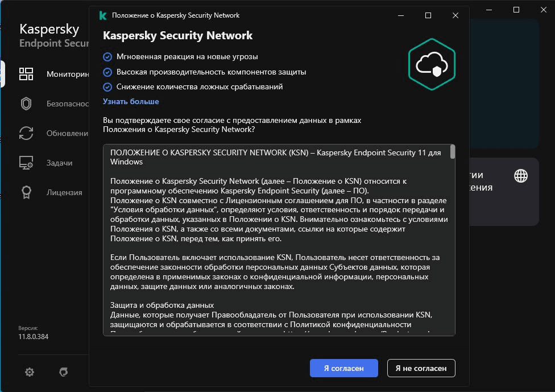
Task: Click the globe icon in background panel
Action: click(520, 176)
